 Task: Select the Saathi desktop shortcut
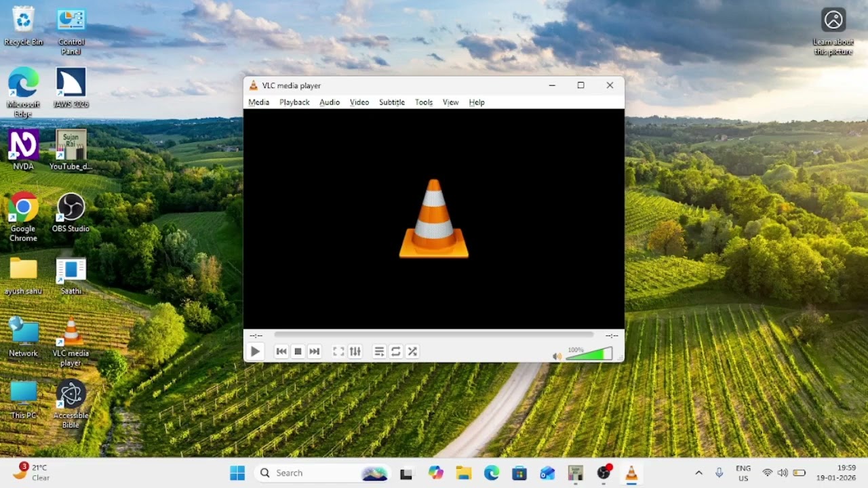pos(71,275)
